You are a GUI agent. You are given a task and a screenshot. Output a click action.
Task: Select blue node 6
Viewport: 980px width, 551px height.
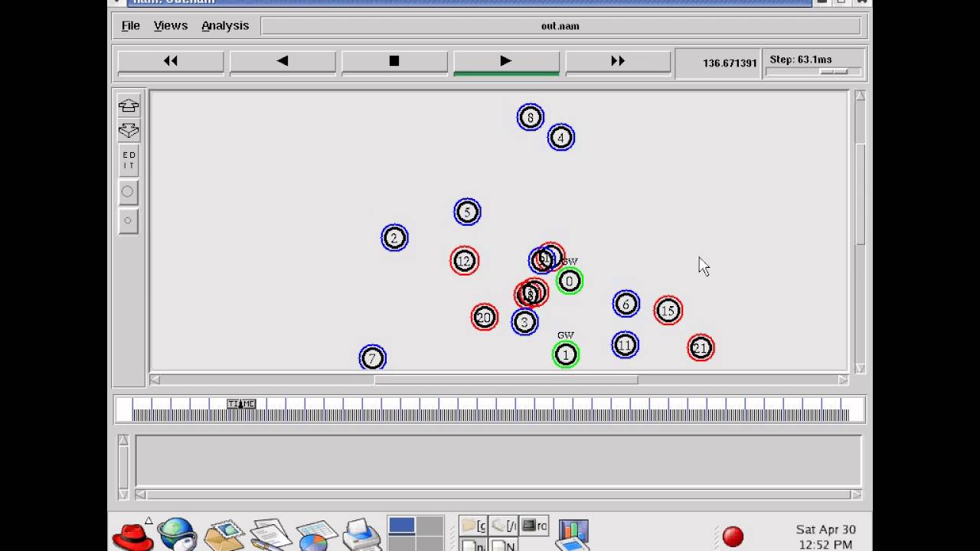tap(626, 304)
